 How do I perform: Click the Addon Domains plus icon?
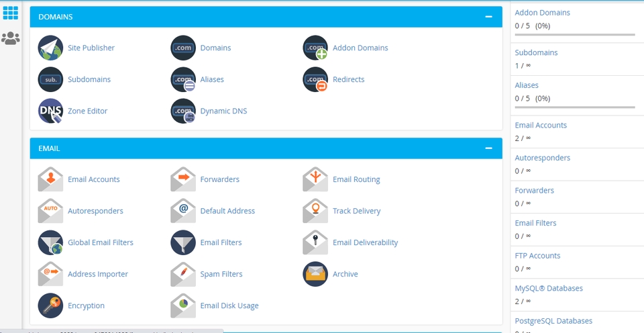click(x=315, y=48)
